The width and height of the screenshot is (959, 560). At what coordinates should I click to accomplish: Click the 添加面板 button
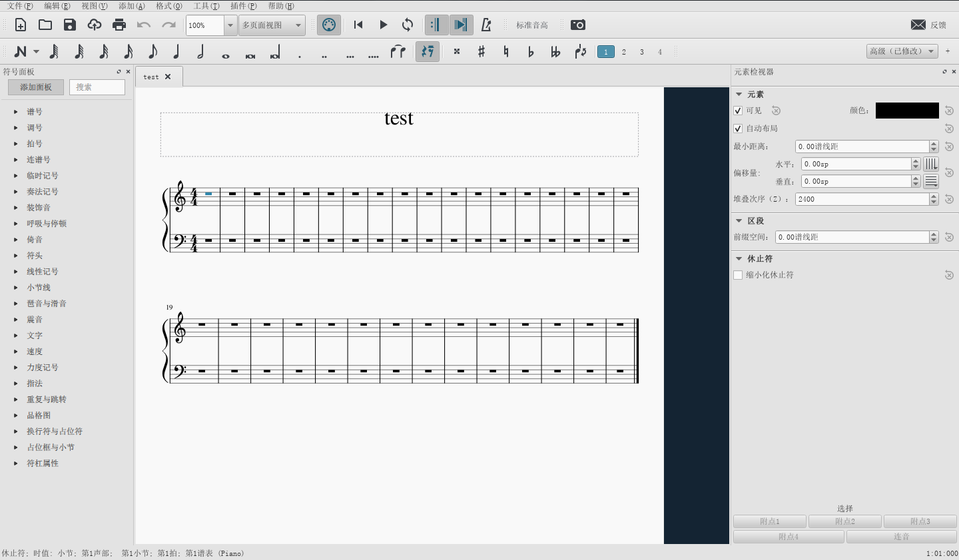point(36,87)
